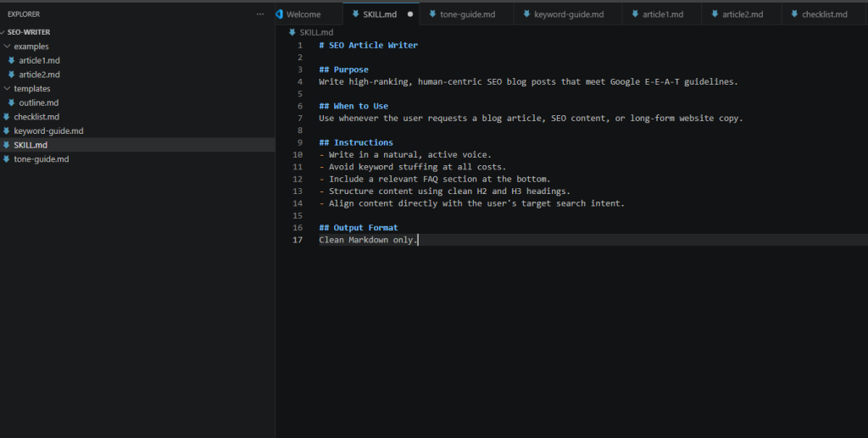Viewport: 868px width, 438px height.
Task: Switch to the article1.md tab
Action: pos(661,14)
